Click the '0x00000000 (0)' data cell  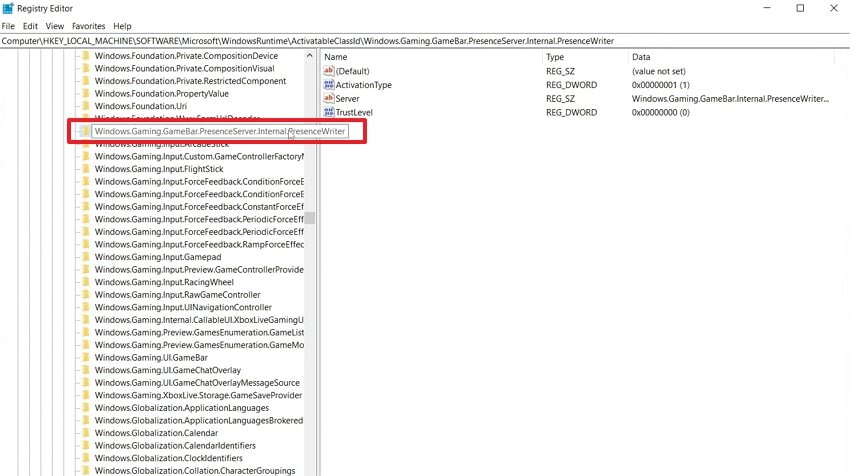pyautogui.click(x=661, y=112)
